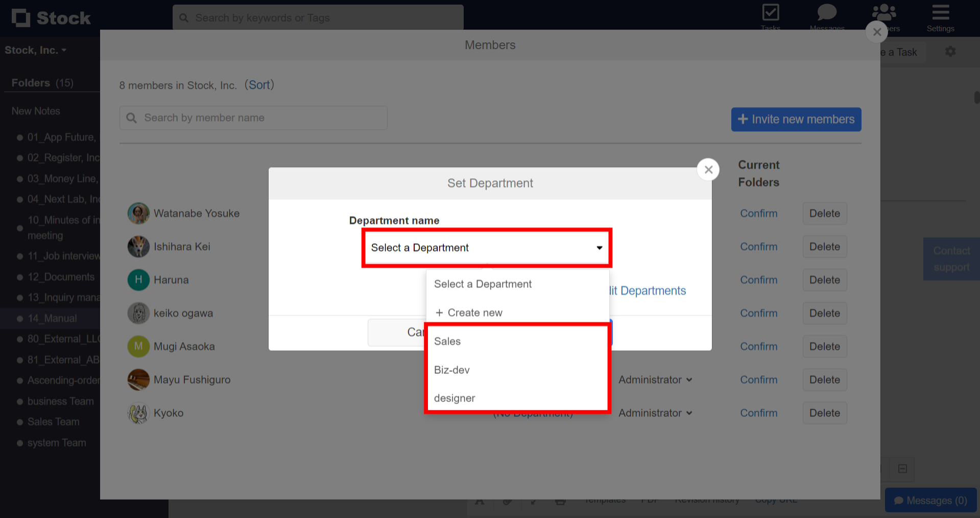Image resolution: width=980 pixels, height=518 pixels.
Task: Select the Sales Team folder in sidebar
Action: pos(53,421)
